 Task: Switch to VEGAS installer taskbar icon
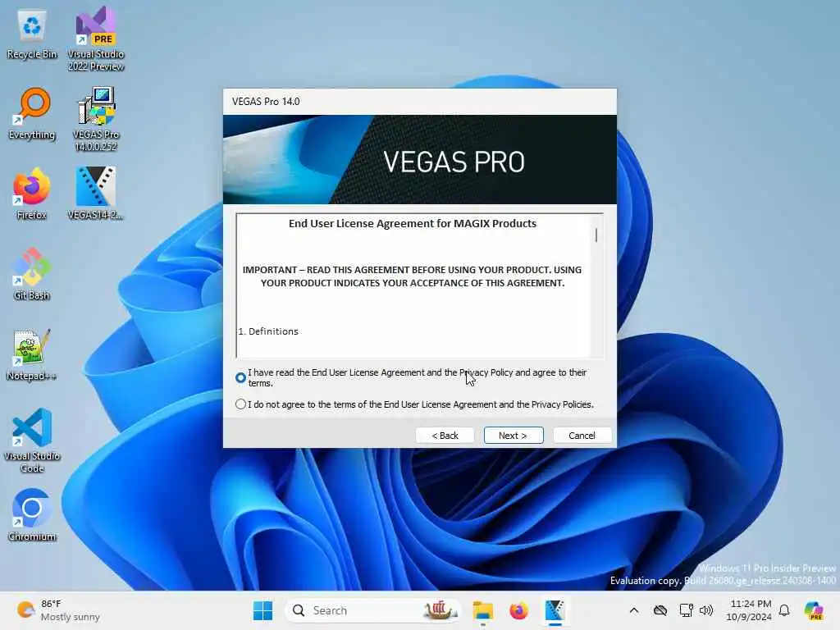click(555, 610)
